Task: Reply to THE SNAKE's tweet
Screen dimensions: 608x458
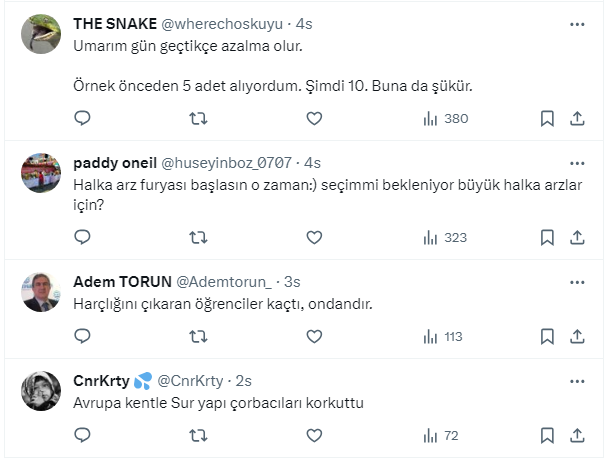Action: 83,118
